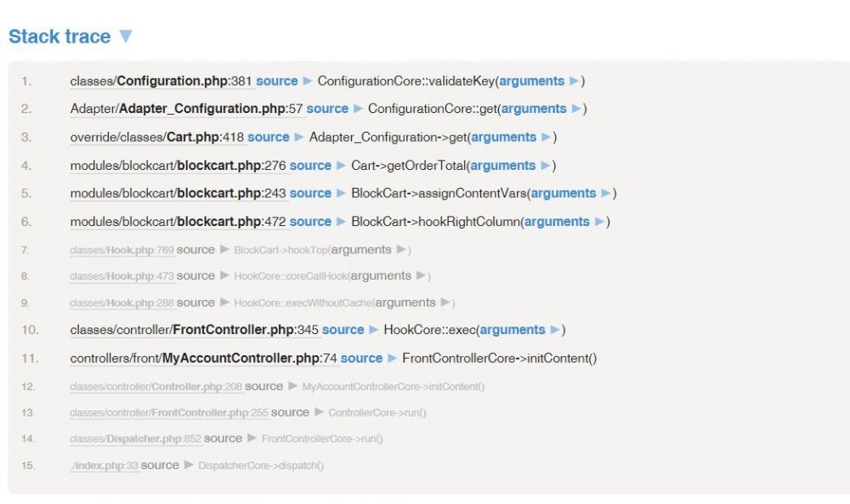
Task: Select the Stack trace heading
Action: (x=59, y=36)
